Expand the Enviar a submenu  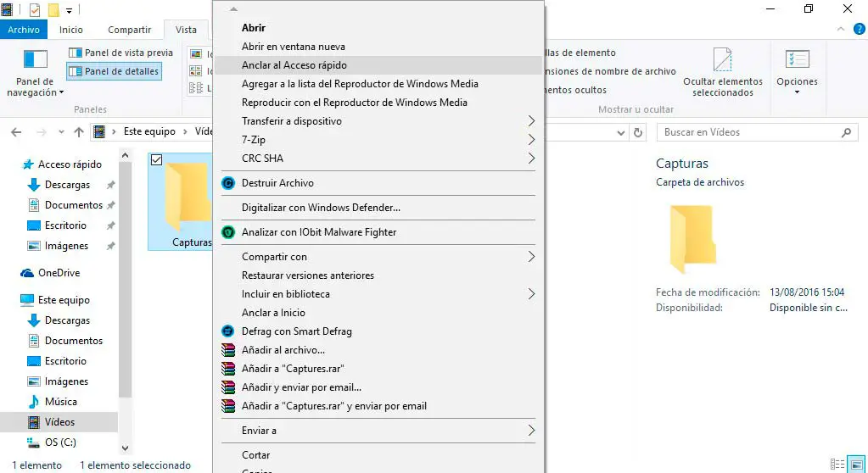pyautogui.click(x=531, y=431)
